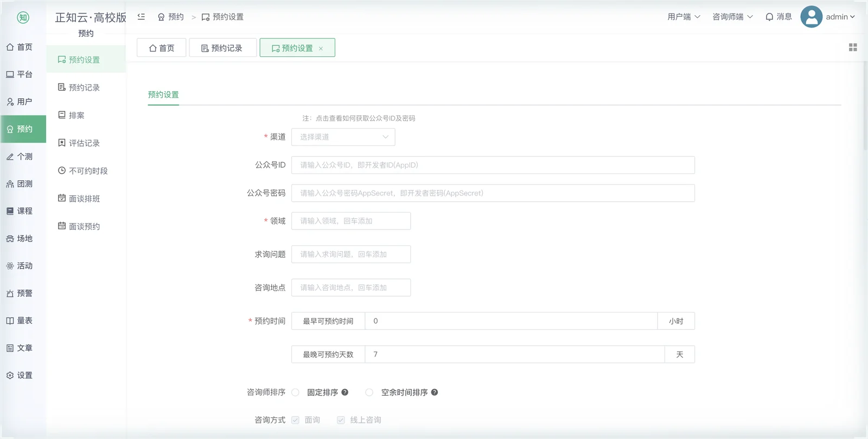Open 场地 in the left sidebar
Viewport: 868px width, 439px height.
tap(23, 238)
